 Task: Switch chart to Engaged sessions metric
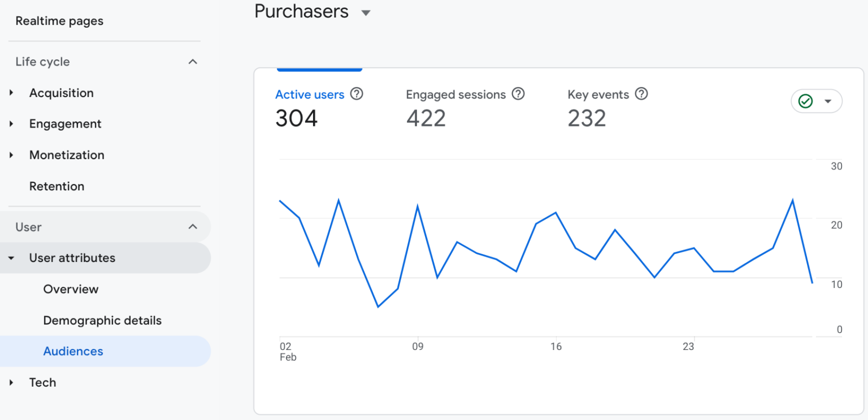click(455, 94)
